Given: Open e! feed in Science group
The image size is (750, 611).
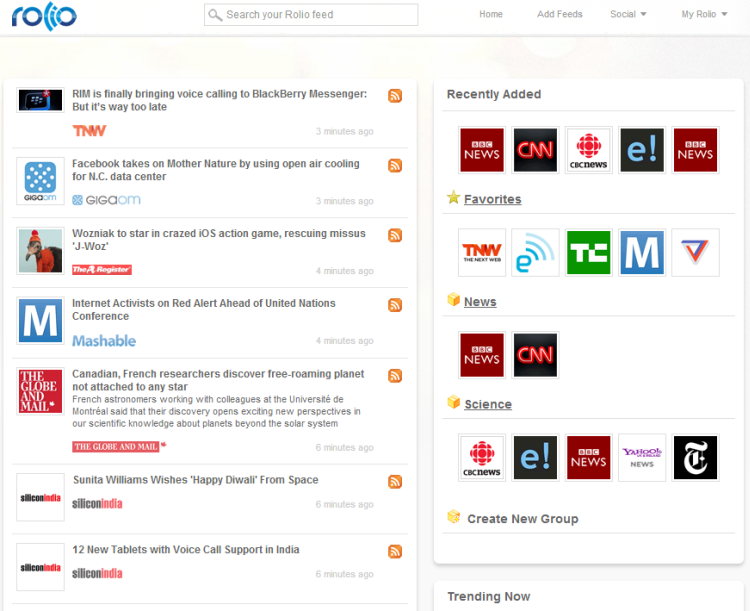Looking at the screenshot, I should (535, 457).
